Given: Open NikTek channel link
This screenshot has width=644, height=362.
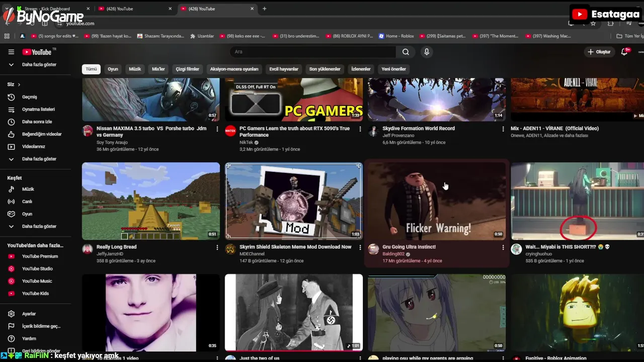Looking at the screenshot, I should pos(247,142).
